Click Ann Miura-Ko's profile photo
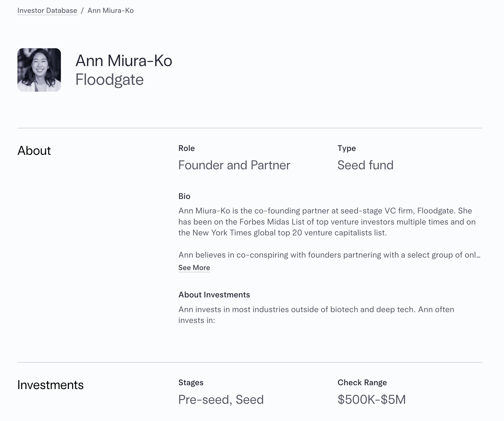 point(39,70)
